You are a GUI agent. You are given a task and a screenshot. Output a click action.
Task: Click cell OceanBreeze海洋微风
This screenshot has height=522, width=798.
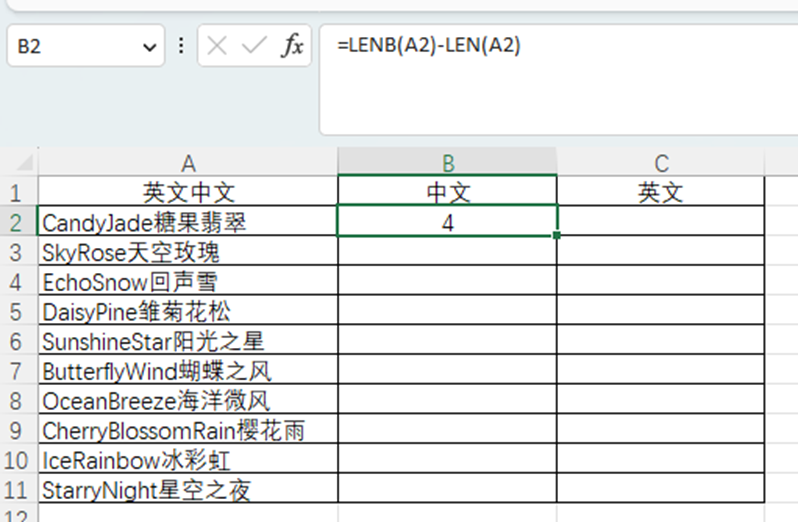(188, 399)
